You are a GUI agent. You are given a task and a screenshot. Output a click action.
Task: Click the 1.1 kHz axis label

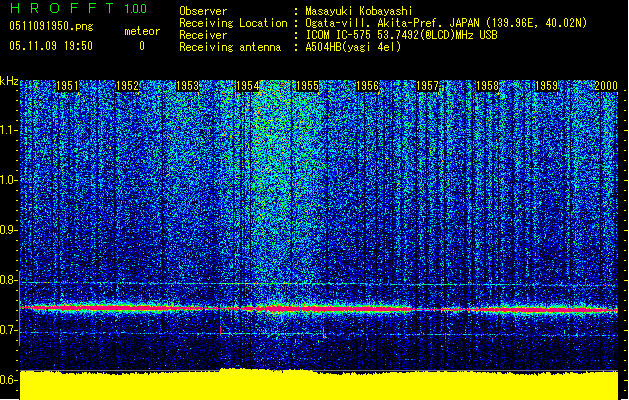click(9, 130)
